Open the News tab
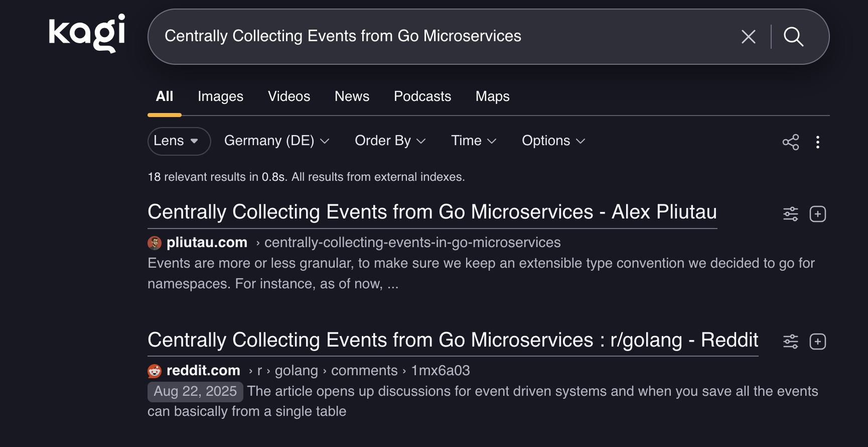868x447 pixels. 352,96
